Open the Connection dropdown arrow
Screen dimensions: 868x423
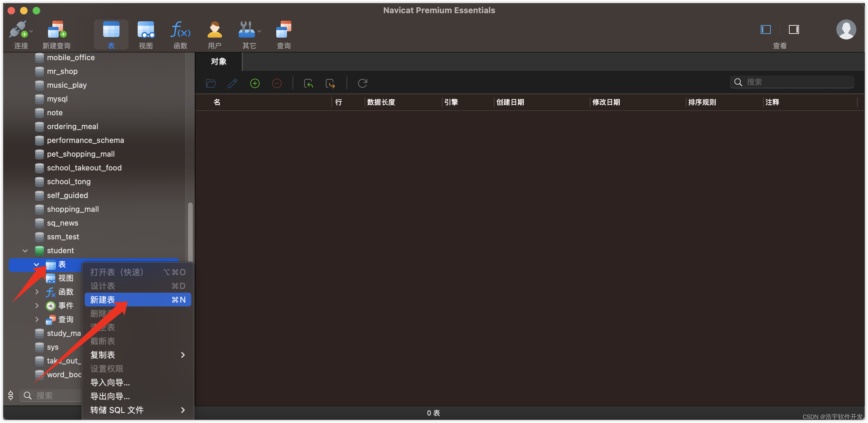click(31, 31)
